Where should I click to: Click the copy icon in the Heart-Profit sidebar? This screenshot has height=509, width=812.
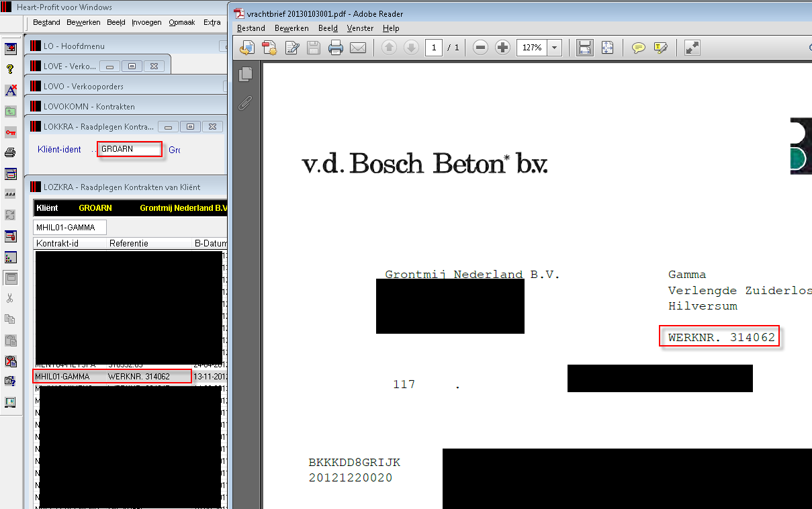pos(11,319)
